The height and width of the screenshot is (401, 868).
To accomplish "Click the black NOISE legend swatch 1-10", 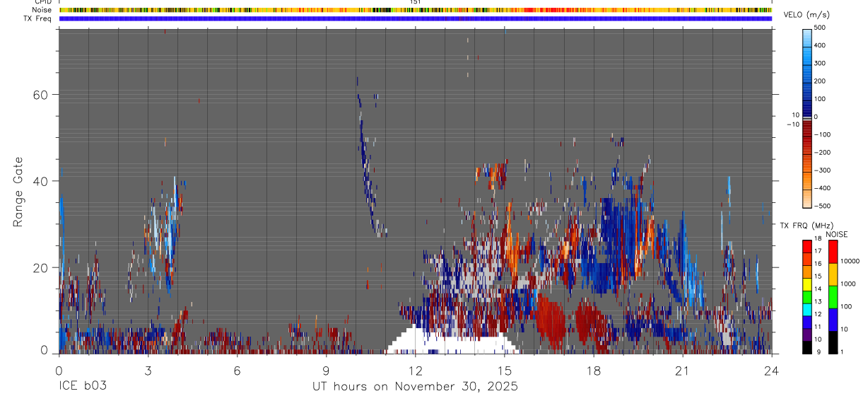I will (833, 342).
